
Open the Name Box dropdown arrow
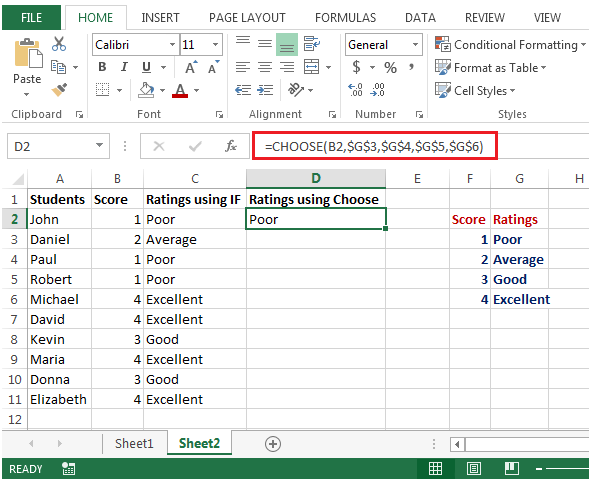(100, 146)
